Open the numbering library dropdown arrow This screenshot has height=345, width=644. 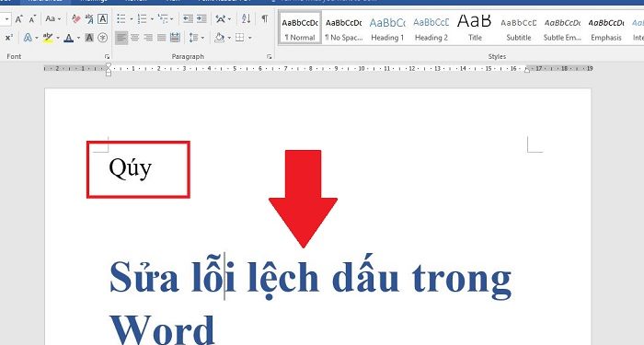tap(152, 19)
